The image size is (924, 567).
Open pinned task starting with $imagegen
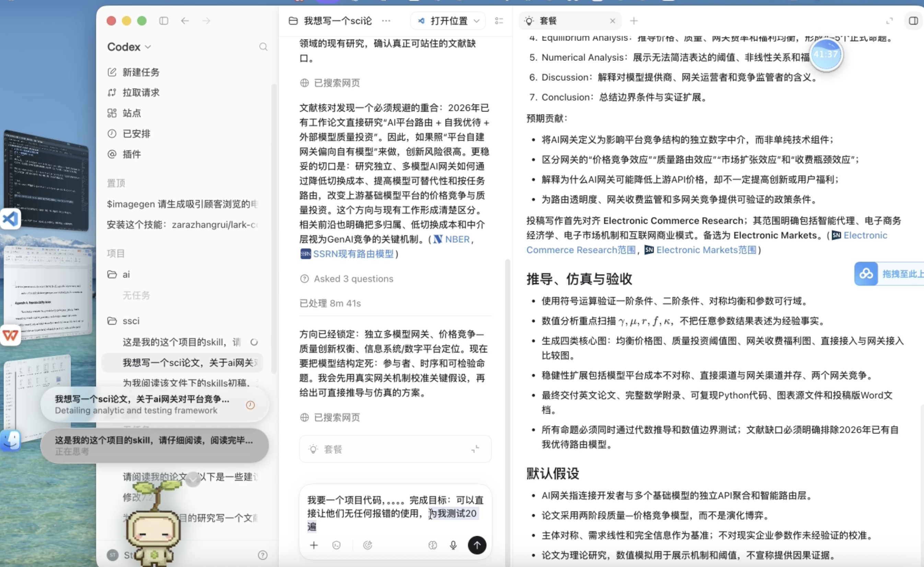(183, 204)
